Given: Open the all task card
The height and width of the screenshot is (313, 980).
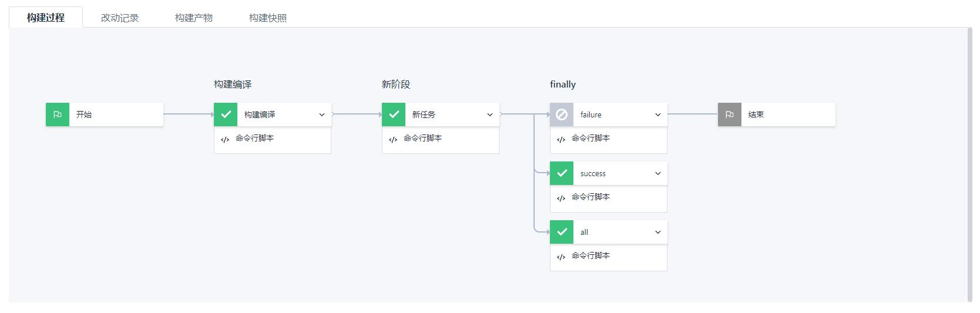Looking at the screenshot, I should pos(609,232).
